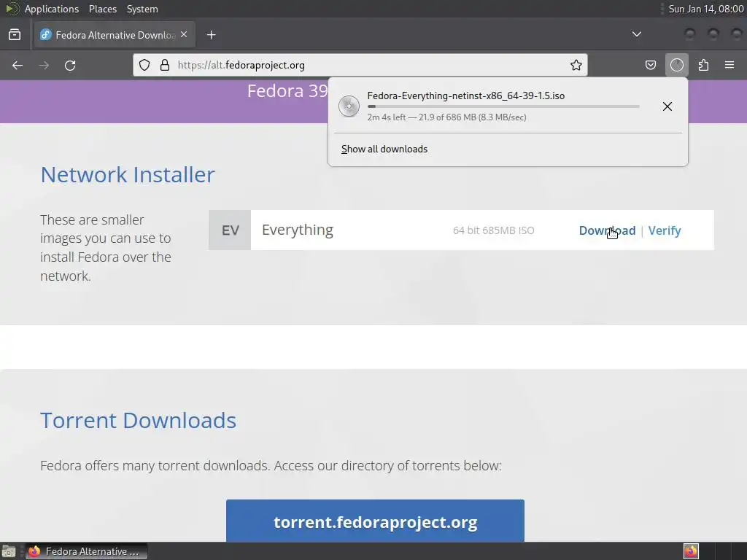Click the taskbar Fedora Alternative window button
This screenshot has height=560, width=747.
86,551
